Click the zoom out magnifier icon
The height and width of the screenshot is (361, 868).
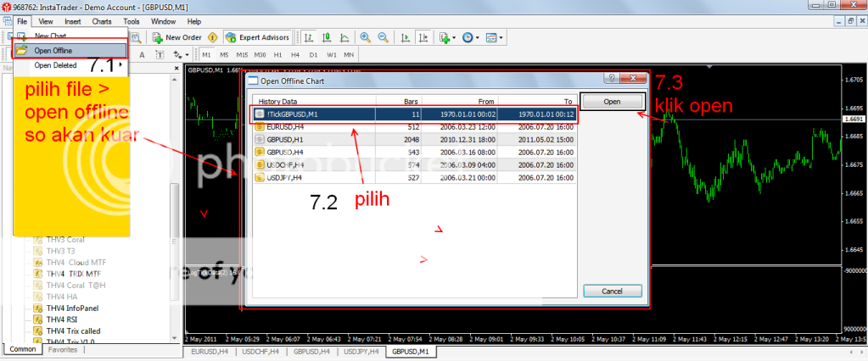tap(384, 37)
